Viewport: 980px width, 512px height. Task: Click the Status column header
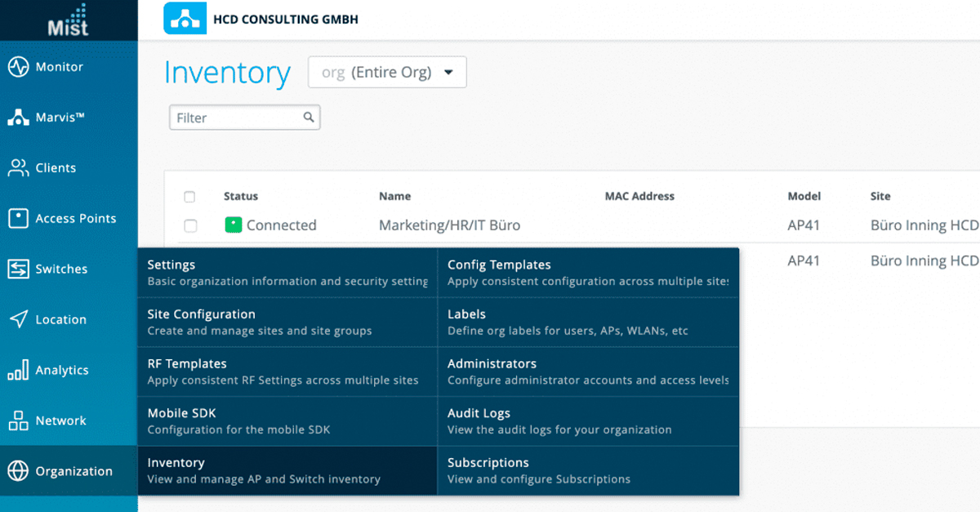coord(241,197)
